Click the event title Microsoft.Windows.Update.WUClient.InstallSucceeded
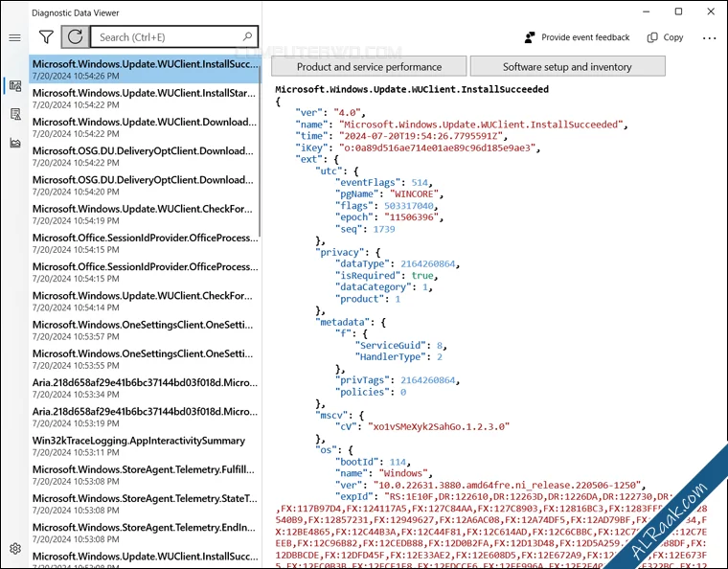Screen dimensions: 728x569 412,89
